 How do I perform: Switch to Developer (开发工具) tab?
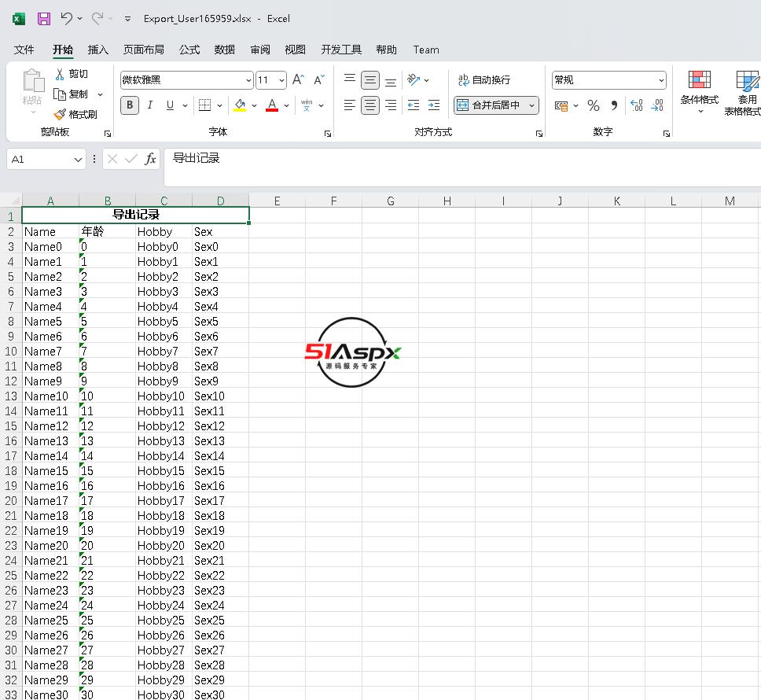point(341,50)
